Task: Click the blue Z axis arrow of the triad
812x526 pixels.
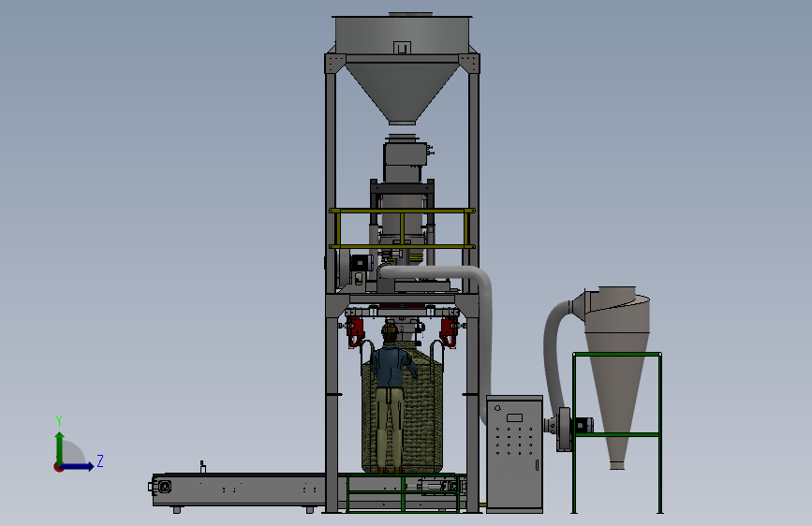Action: point(78,466)
